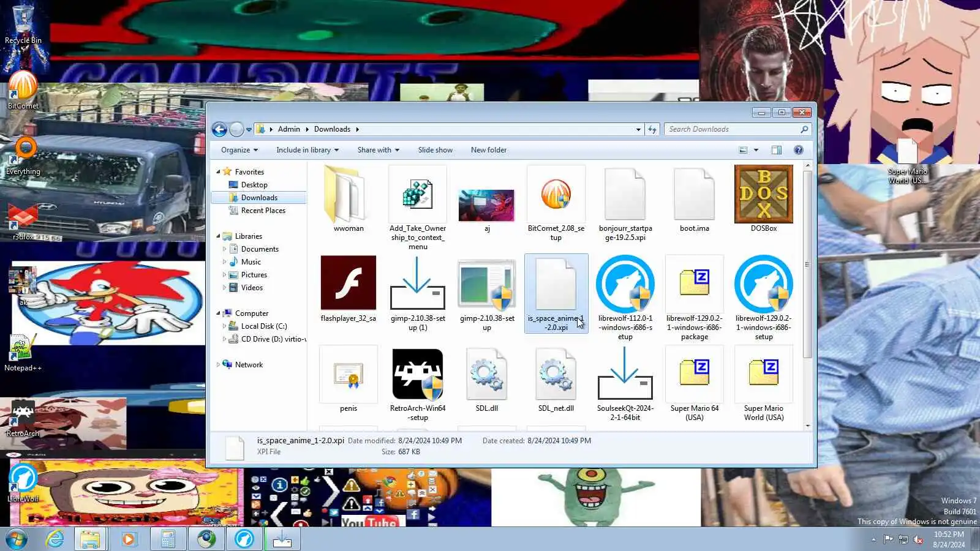
Task: Select the Super Mario World (USA) archive in Downloads
Action: (764, 384)
